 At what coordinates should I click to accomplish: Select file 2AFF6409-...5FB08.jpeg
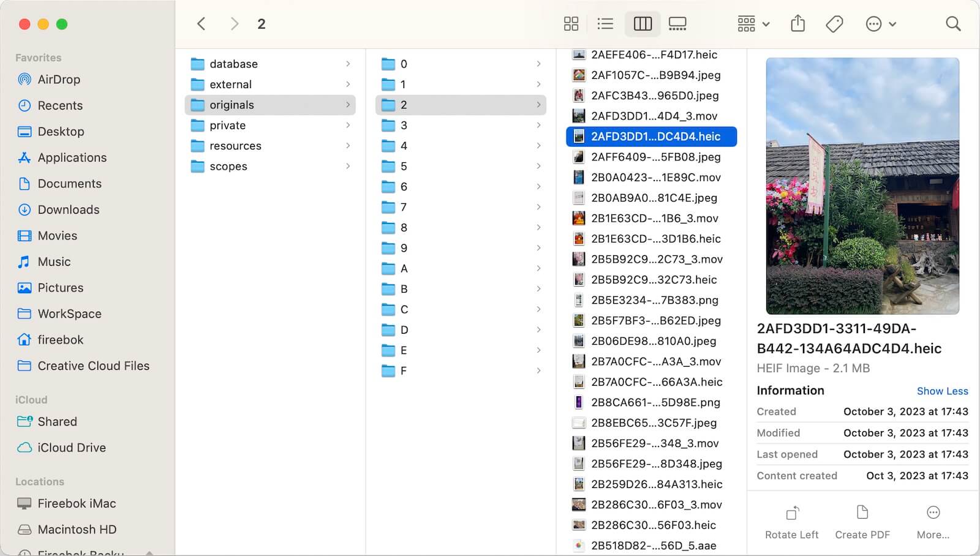651,157
